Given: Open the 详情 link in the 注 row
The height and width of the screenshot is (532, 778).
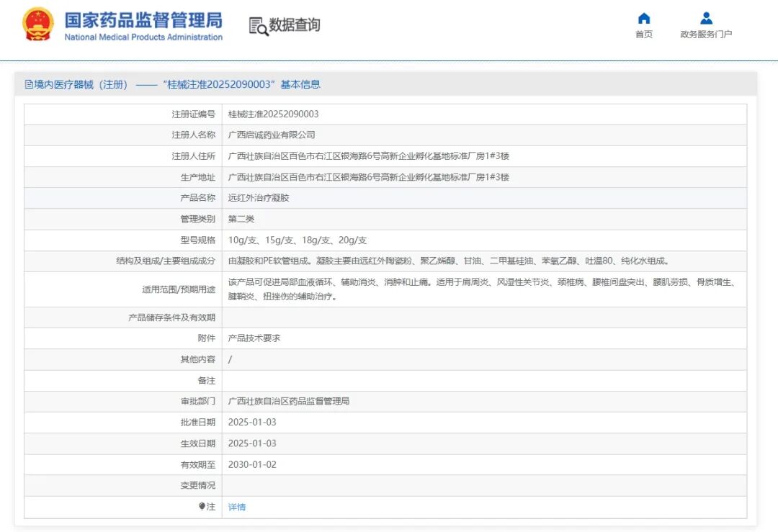Looking at the screenshot, I should tap(236, 507).
